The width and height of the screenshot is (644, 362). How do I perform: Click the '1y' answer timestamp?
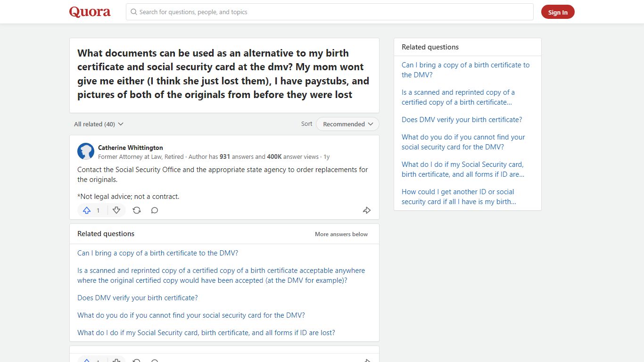pos(326,157)
